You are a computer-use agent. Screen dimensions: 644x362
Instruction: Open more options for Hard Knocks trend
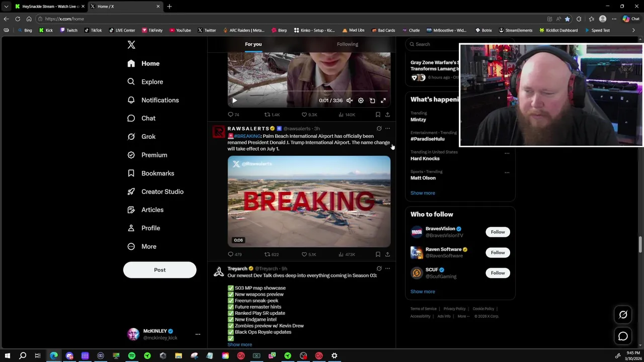[x=507, y=153]
